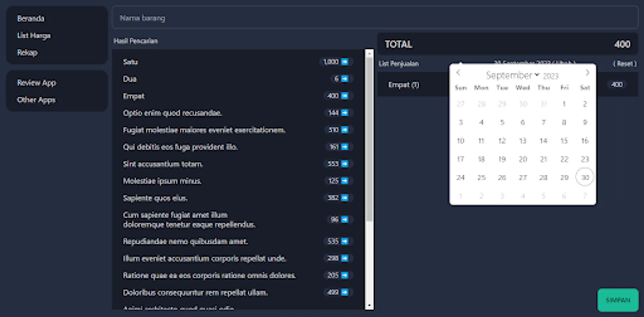Go to next month in calendar
The height and width of the screenshot is (317, 644).
pyautogui.click(x=587, y=73)
